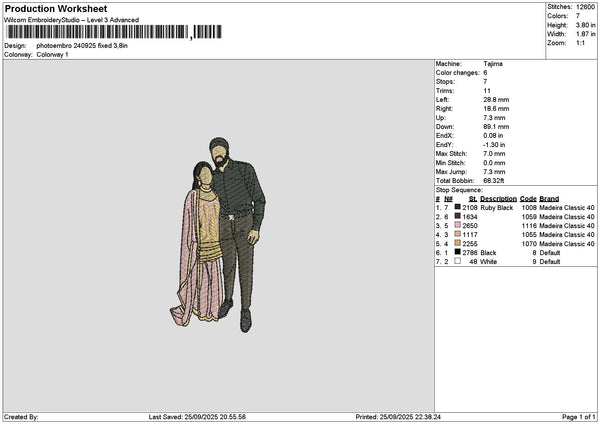
Task: Select the Left value 28.8 mm
Action: 496,99
